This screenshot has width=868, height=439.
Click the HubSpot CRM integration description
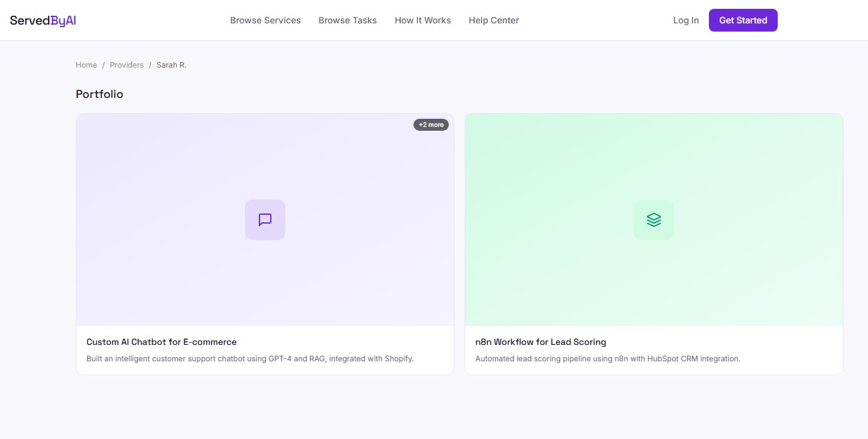coord(608,359)
